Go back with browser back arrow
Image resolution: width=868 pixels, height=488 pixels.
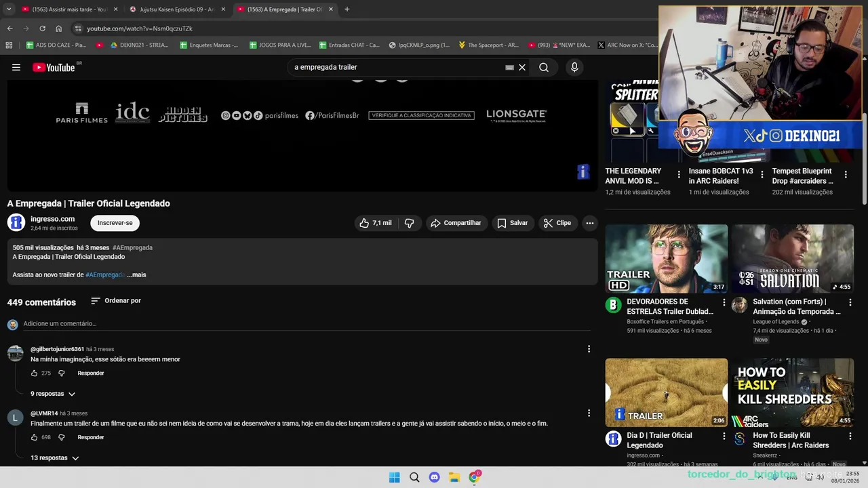[x=9, y=28]
